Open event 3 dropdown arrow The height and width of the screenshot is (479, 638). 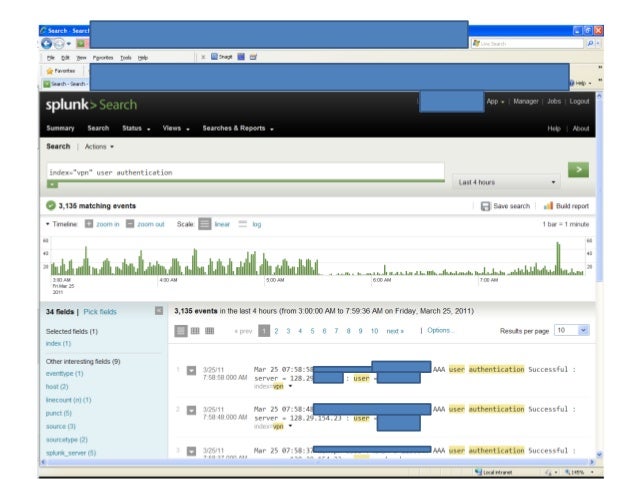(x=191, y=451)
